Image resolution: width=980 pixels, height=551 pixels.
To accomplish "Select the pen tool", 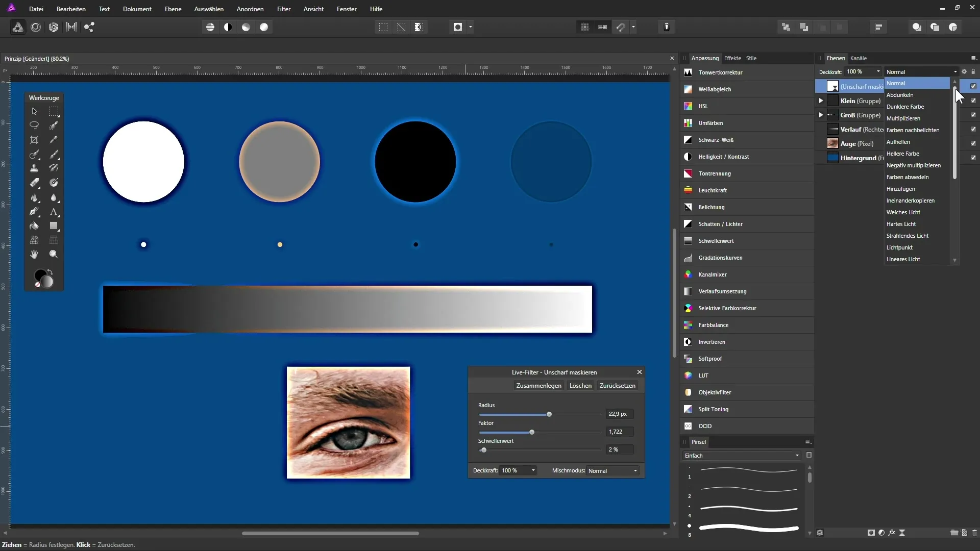I will pos(34,211).
